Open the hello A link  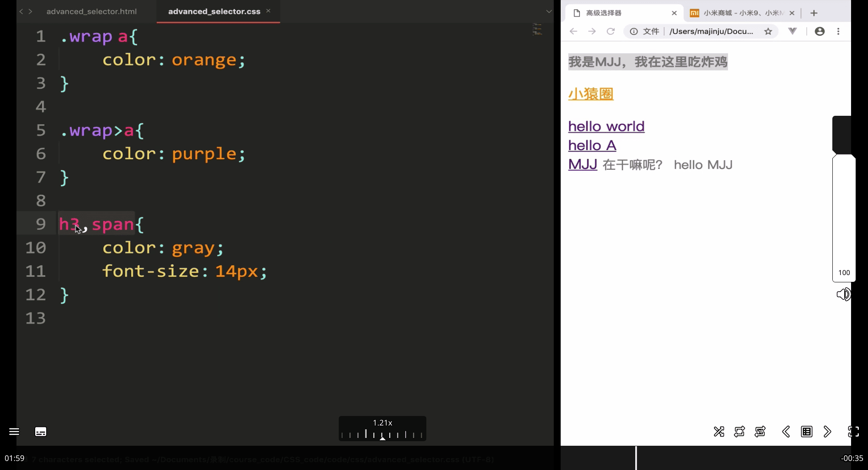(x=592, y=146)
